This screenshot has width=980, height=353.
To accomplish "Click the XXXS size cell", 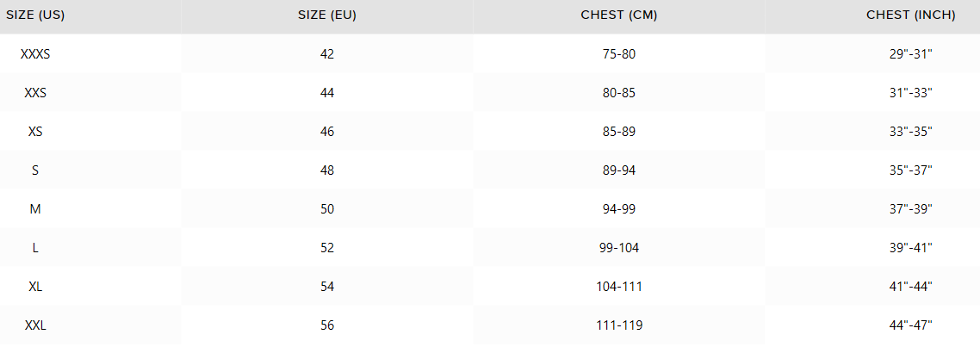I will pyautogui.click(x=35, y=54).
